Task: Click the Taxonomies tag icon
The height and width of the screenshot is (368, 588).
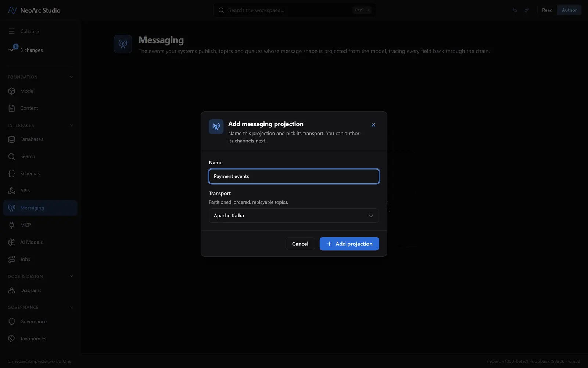Action: click(12, 339)
